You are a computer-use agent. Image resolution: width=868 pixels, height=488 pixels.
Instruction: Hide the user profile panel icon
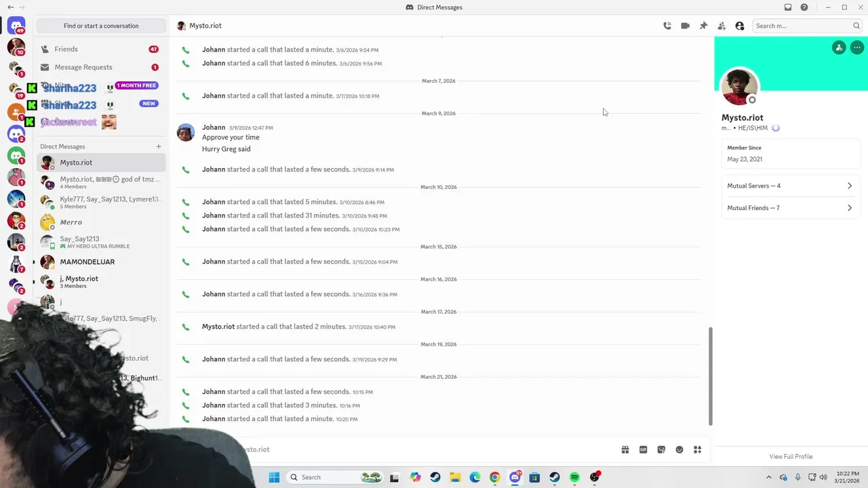click(739, 26)
